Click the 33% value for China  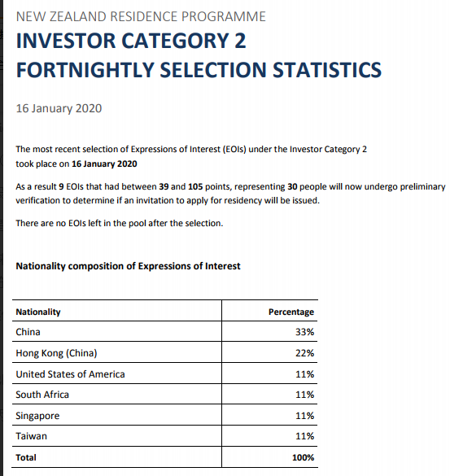305,332
